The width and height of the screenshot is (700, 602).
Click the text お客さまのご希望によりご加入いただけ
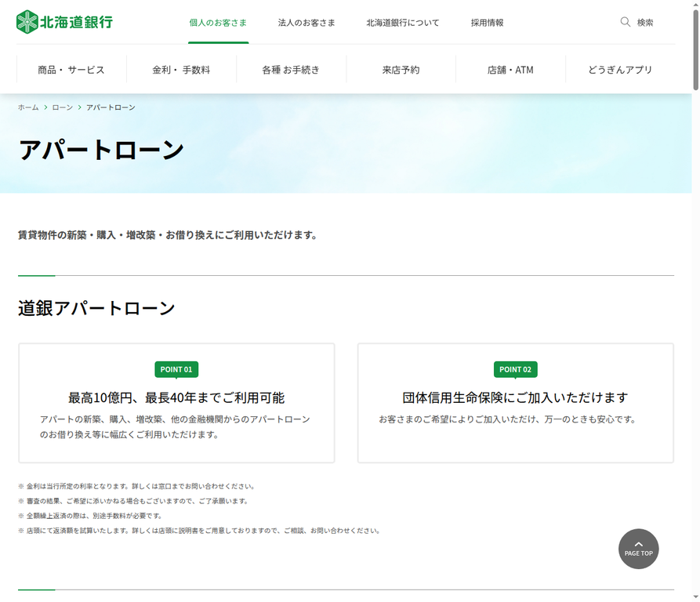[508, 419]
